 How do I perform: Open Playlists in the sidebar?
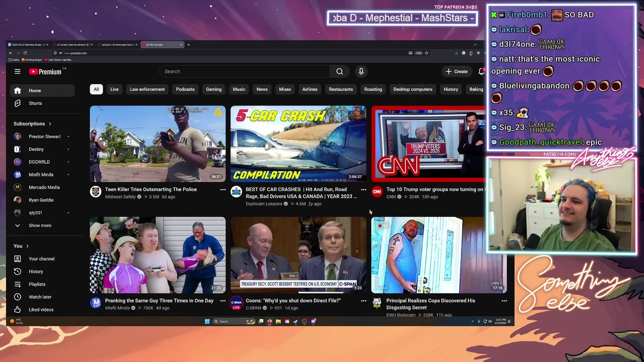coord(42,284)
